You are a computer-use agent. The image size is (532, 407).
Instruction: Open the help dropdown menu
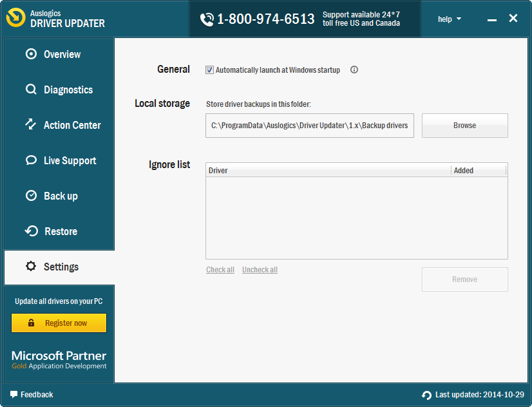[x=449, y=19]
